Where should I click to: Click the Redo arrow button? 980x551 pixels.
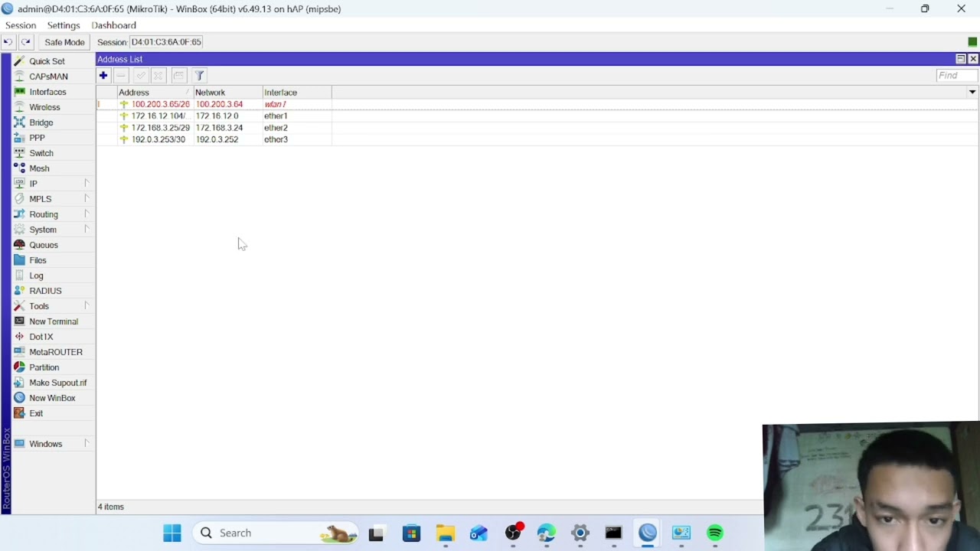tap(25, 42)
